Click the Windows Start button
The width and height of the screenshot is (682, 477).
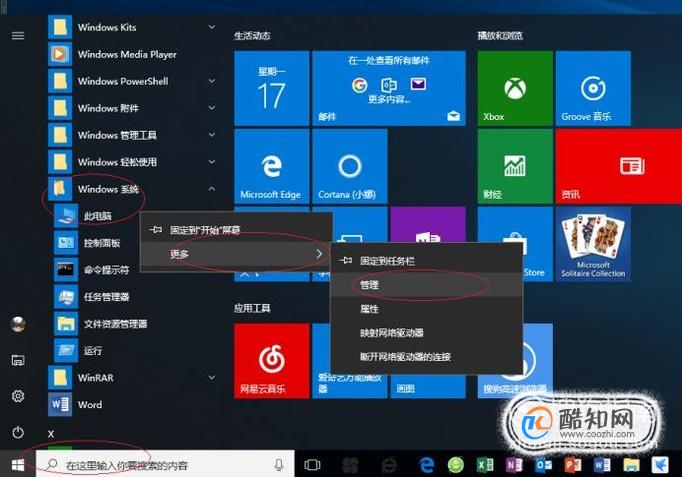(18, 465)
